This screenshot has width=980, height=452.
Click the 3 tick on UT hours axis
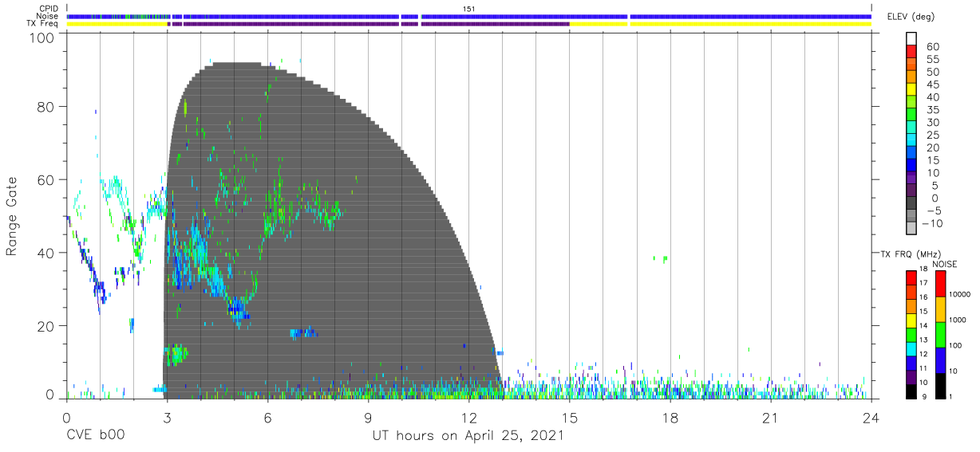pos(167,418)
